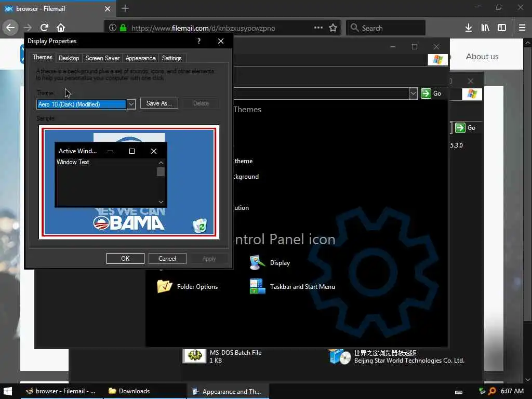
Task: Open the Settings tab
Action: (171, 58)
